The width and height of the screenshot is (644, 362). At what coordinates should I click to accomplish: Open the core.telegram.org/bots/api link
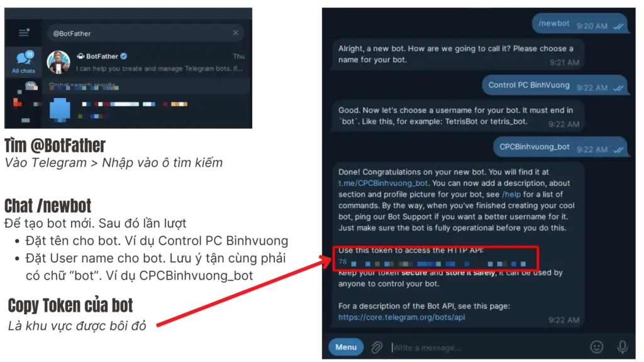pos(401,317)
